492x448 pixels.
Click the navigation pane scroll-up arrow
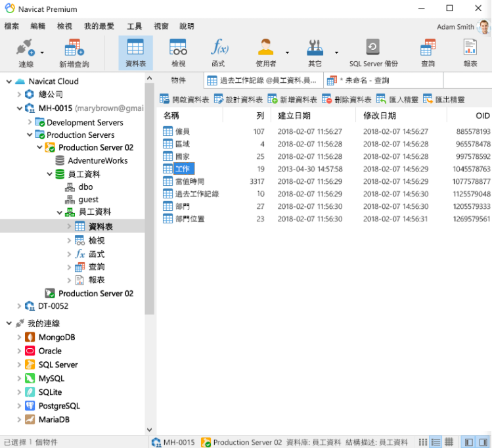coord(149,78)
